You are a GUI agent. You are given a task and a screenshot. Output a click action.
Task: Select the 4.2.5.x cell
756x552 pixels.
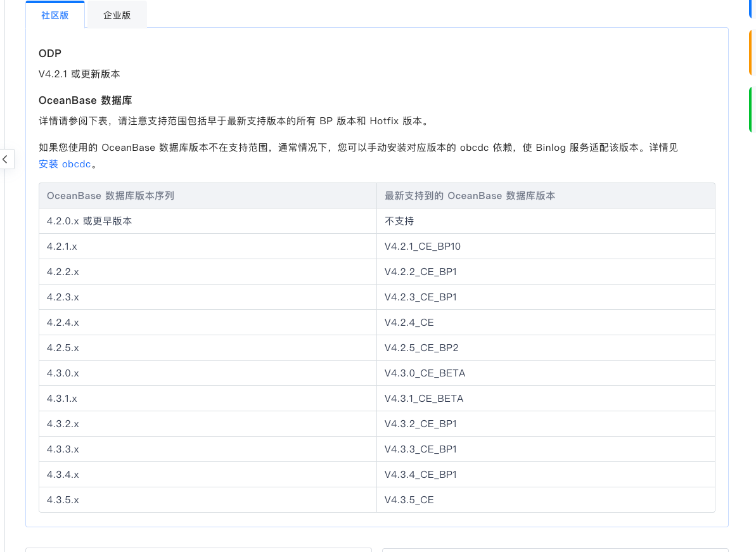click(208, 347)
